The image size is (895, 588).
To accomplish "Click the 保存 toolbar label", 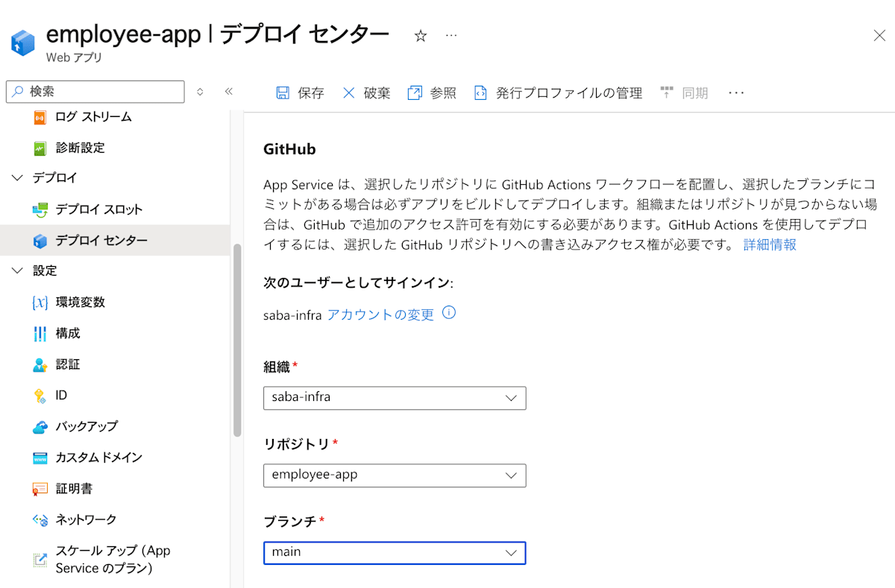I will pos(311,93).
